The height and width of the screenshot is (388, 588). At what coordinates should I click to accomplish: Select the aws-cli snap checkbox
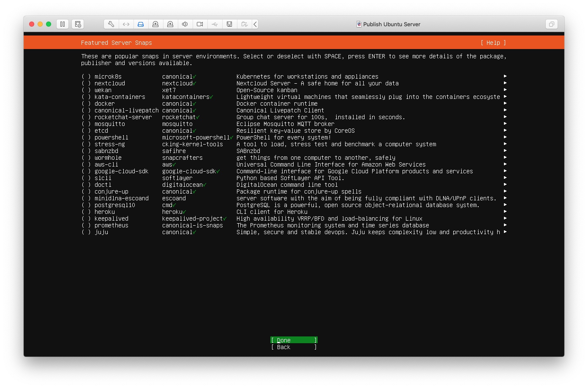pos(86,164)
